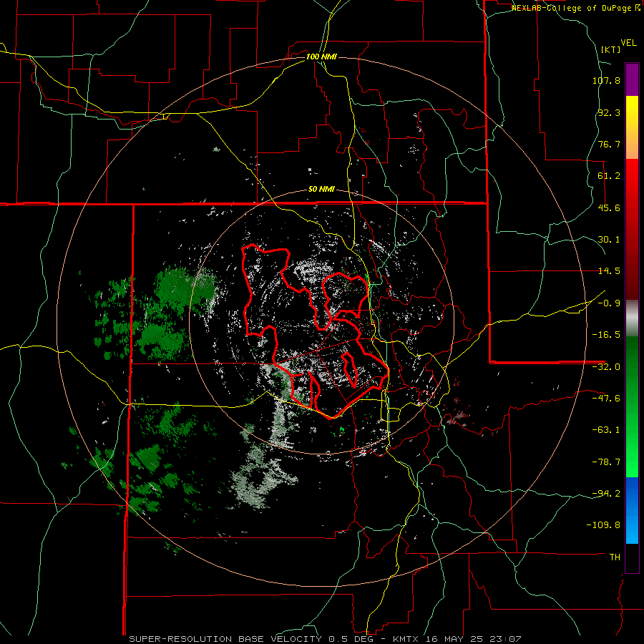Viewport: 644px width, 644px height.
Task: Select the 14.5 velocity scale value
Action: tap(609, 271)
